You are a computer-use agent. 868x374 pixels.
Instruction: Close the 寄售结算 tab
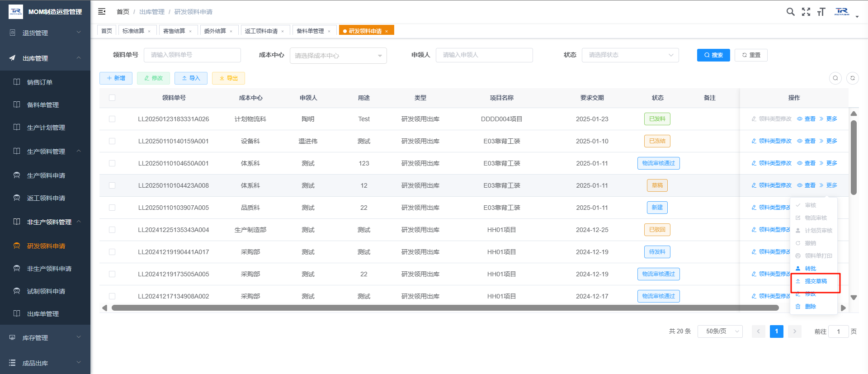tap(190, 31)
